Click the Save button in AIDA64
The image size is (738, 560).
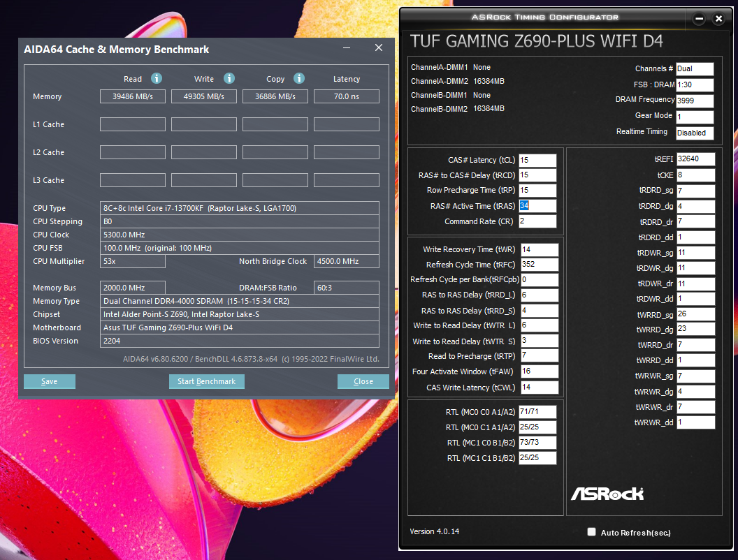[x=50, y=381]
